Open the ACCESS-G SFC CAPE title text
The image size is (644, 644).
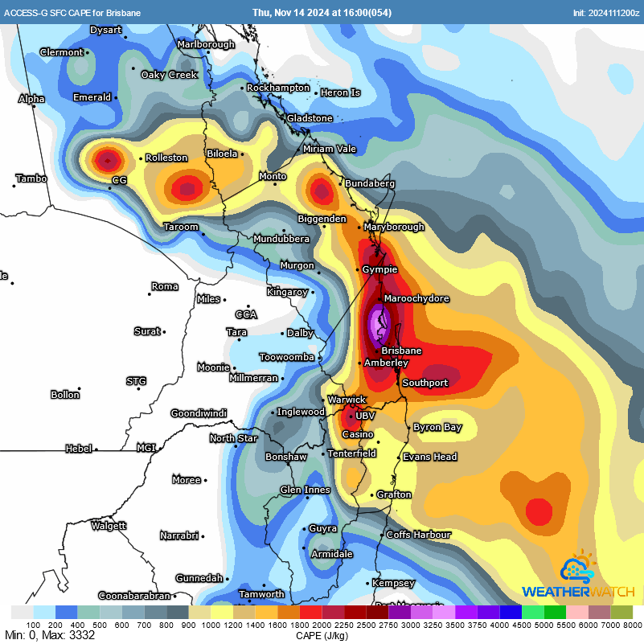72,12
